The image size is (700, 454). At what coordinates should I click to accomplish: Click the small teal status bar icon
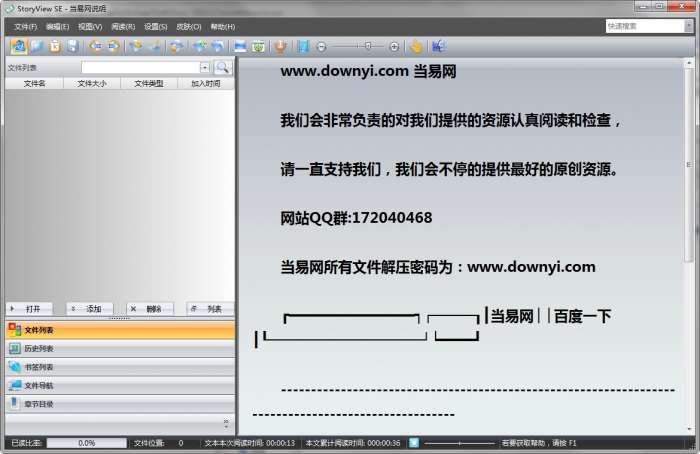tap(414, 442)
